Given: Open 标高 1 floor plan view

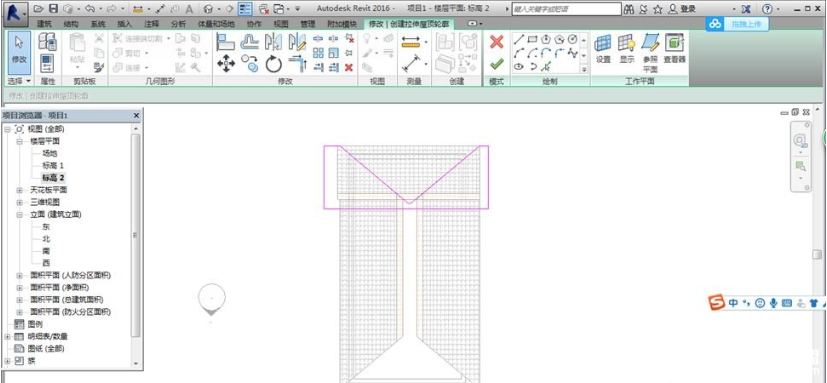Looking at the screenshot, I should (x=53, y=166).
